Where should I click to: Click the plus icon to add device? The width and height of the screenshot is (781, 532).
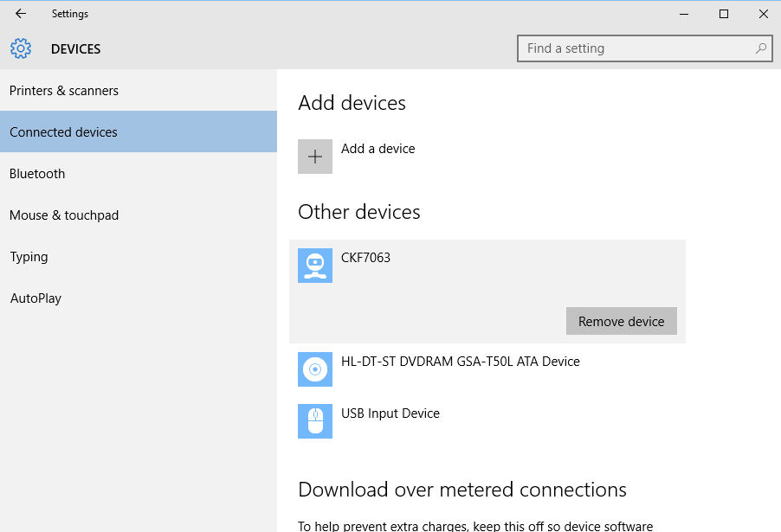point(315,157)
